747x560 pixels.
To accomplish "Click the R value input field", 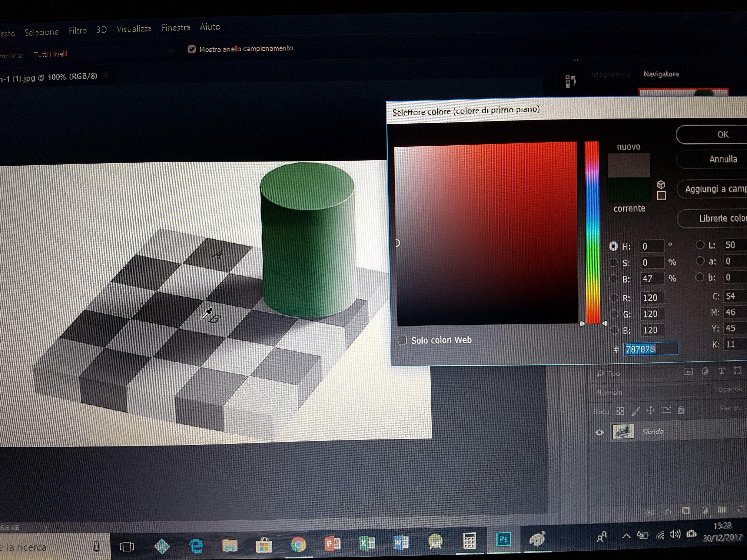I will [652, 298].
